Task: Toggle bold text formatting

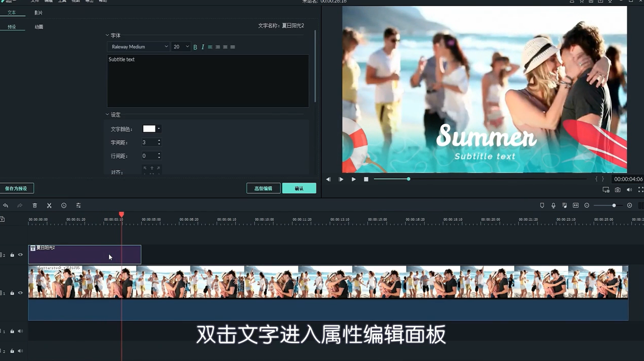Action: click(x=195, y=47)
